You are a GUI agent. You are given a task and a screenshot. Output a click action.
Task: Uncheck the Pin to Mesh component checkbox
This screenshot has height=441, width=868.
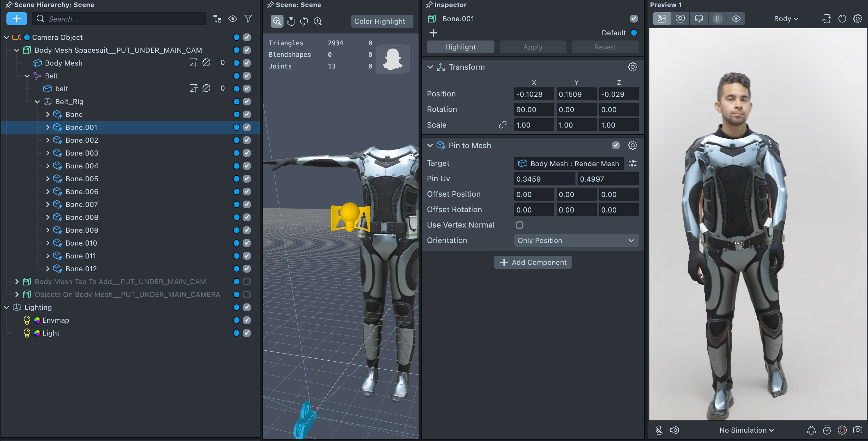pos(616,145)
